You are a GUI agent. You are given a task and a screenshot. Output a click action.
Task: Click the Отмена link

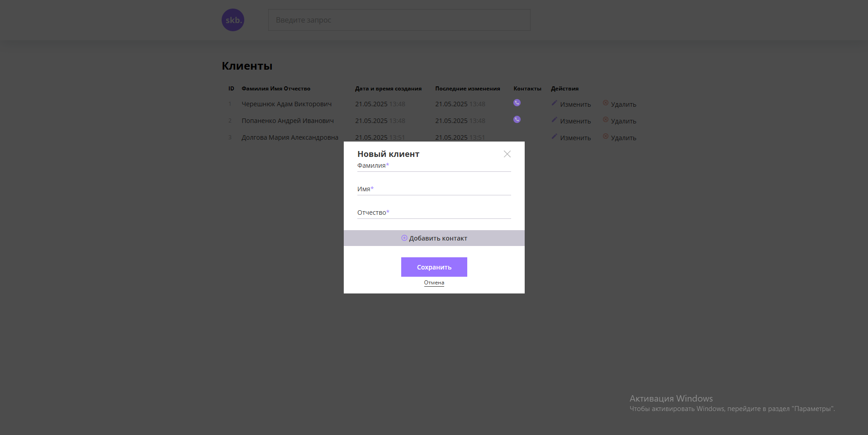[x=434, y=283]
